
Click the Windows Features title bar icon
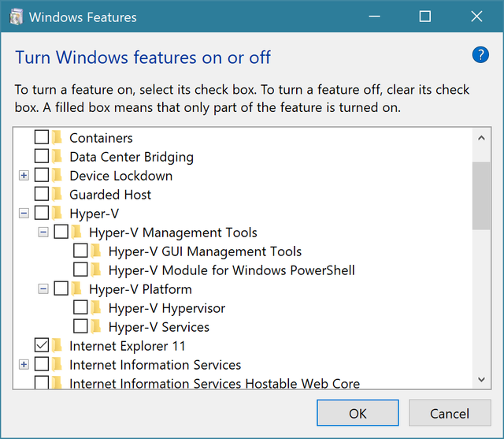click(16, 17)
